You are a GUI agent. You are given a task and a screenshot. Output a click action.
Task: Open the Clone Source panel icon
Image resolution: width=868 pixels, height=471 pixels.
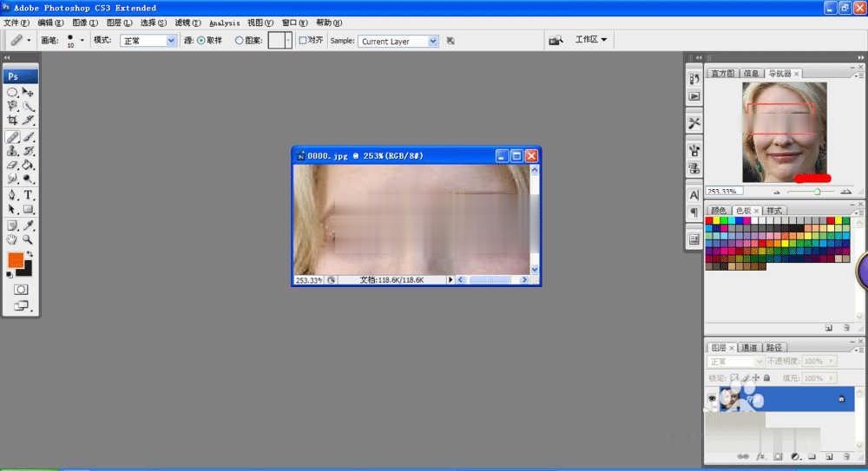pos(694,168)
